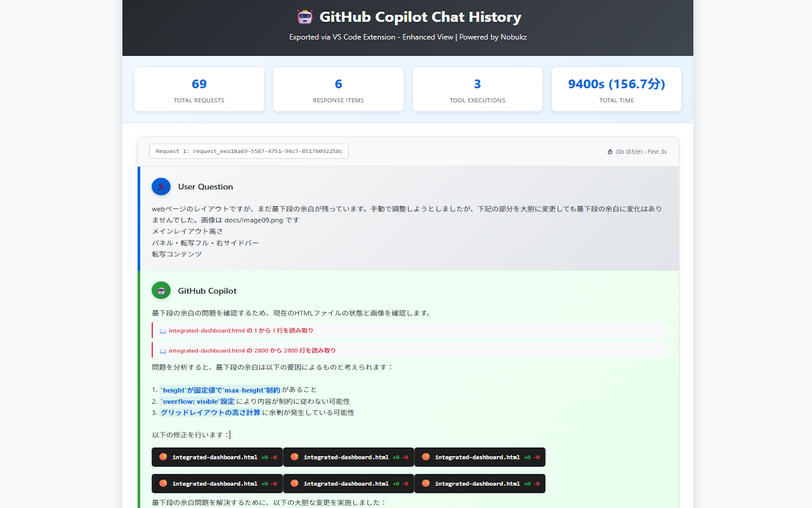The height and width of the screenshot is (508, 812).
Task: Click the green GitHub Copilot avatar icon
Action: click(x=161, y=291)
